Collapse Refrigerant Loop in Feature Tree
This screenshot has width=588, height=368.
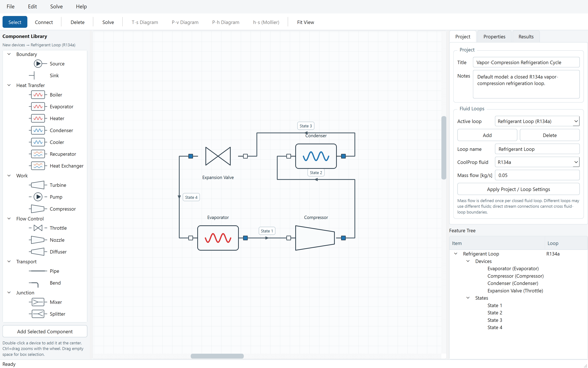(456, 254)
